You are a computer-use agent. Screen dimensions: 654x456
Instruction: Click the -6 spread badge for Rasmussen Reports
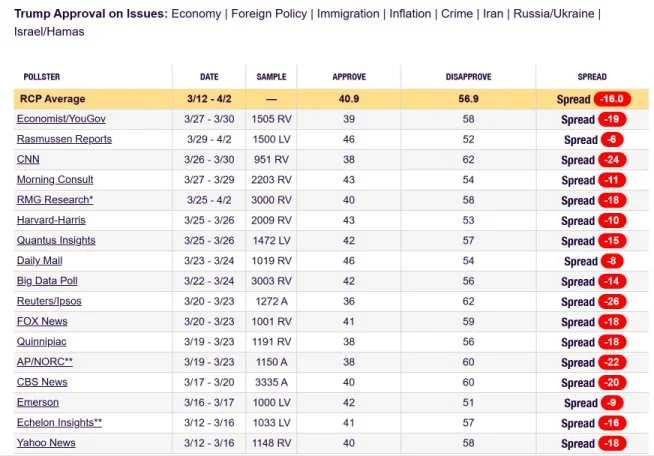click(612, 139)
